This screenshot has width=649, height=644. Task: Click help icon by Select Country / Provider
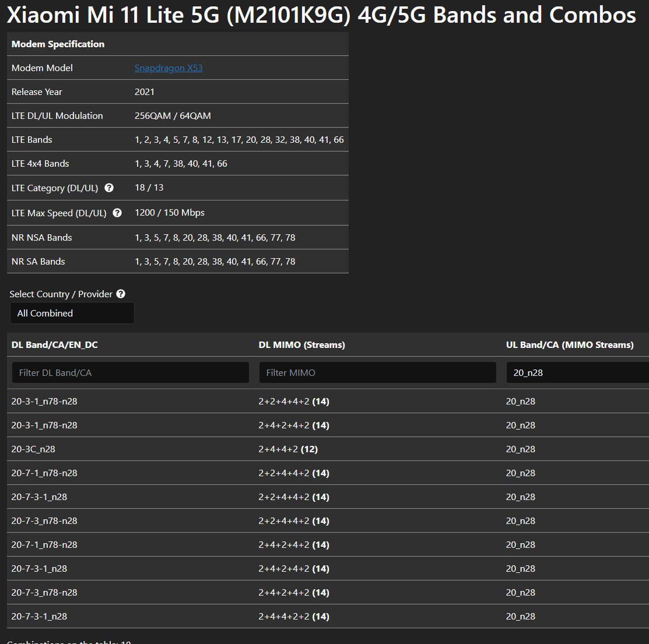[121, 294]
